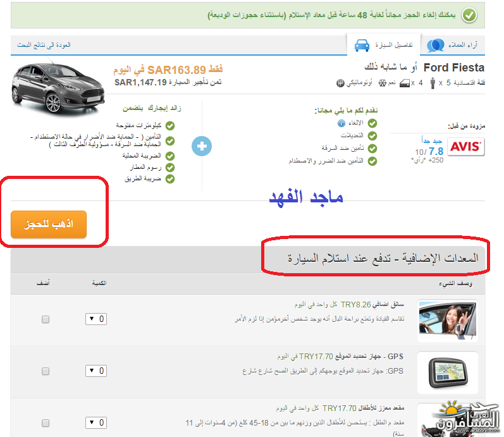Click green check beside التأمين ضد الضرر والاصطدام
Viewport: 504px width, 437px height.
point(372,161)
